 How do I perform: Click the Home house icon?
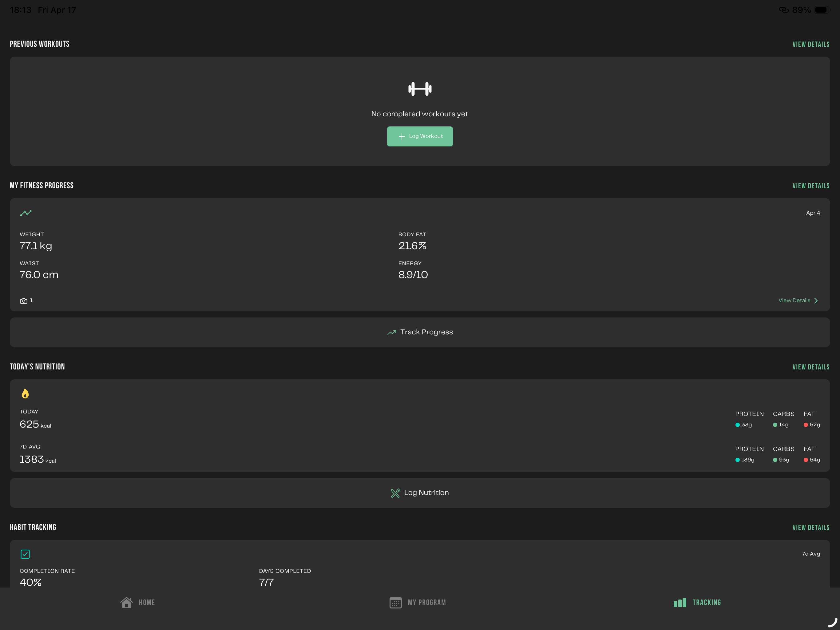pos(126,603)
